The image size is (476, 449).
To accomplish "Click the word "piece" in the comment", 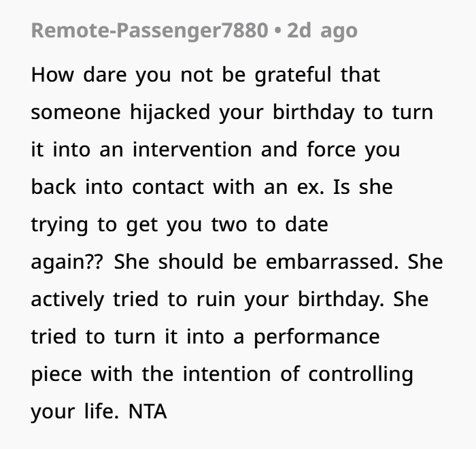I will pyautogui.click(x=56, y=374).
